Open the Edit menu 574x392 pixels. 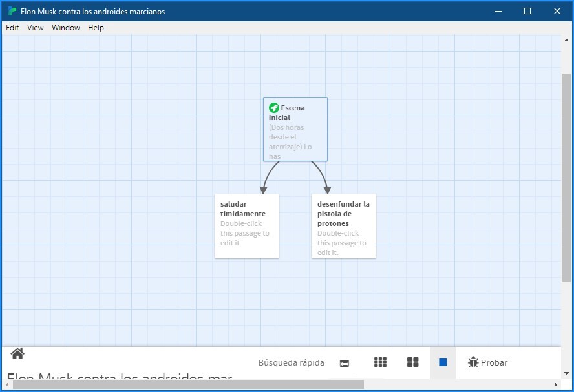12,28
